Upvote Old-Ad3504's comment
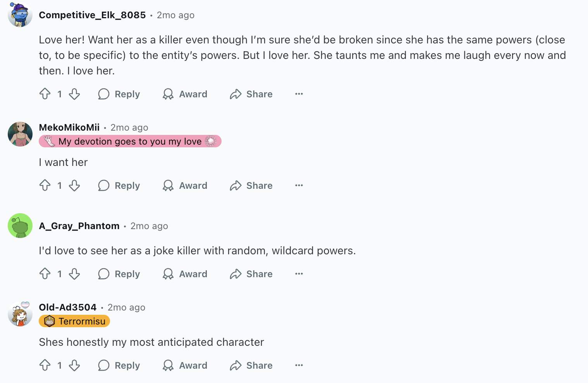The width and height of the screenshot is (588, 383). click(45, 365)
